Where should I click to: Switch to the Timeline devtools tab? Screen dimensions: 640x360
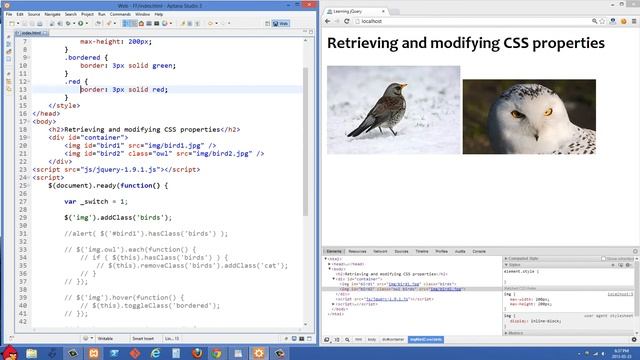pyautogui.click(x=422, y=251)
